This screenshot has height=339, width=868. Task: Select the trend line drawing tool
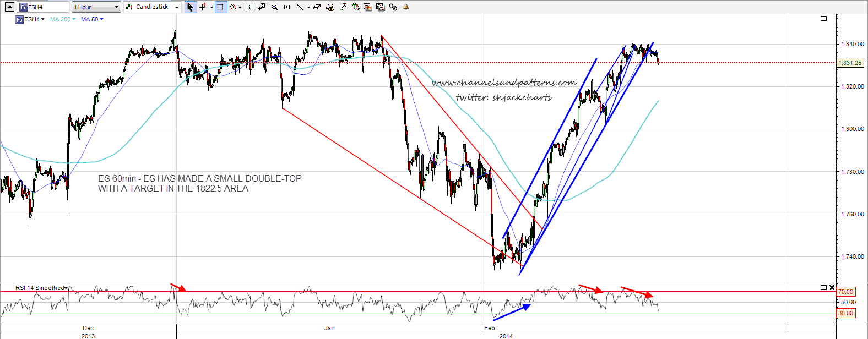[x=300, y=7]
